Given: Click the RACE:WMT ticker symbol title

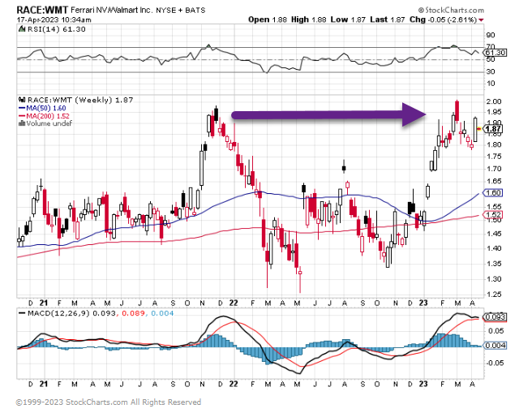Looking at the screenshot, I should (42, 10).
